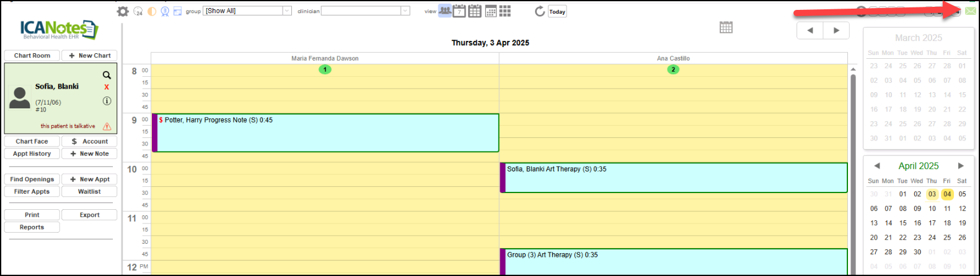Open patient info circle icon
This screenshot has height=276, width=980.
coord(107,101)
